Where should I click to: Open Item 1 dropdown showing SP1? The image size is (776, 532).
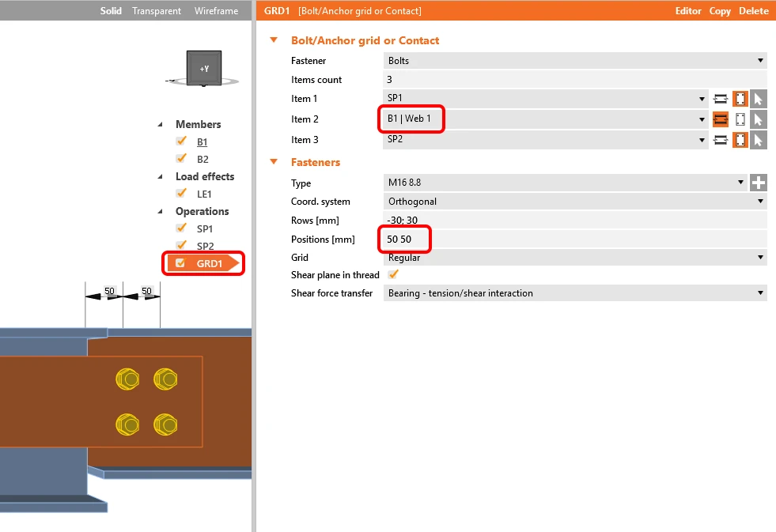pyautogui.click(x=546, y=98)
